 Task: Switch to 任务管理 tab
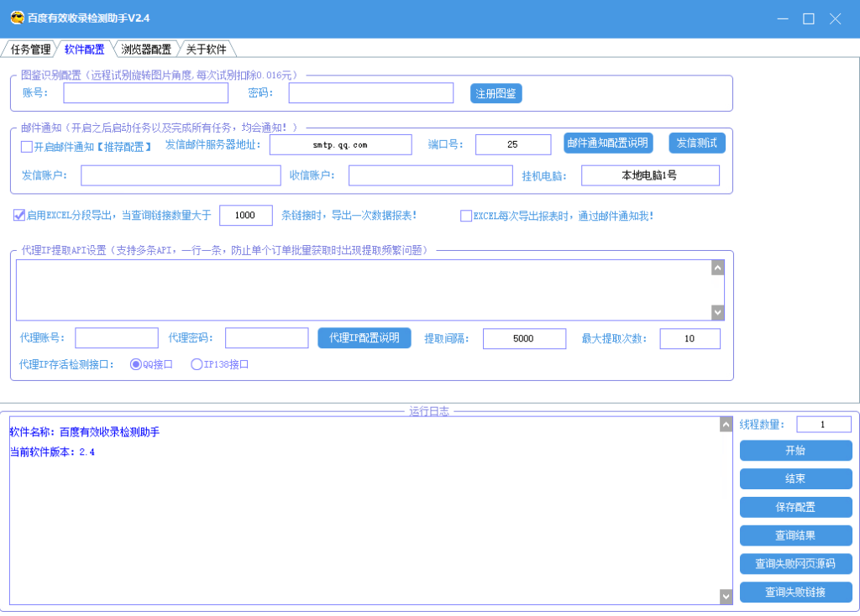(x=30, y=50)
